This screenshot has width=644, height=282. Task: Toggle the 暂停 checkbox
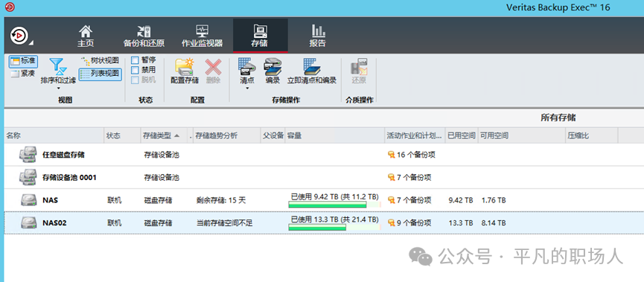point(135,60)
